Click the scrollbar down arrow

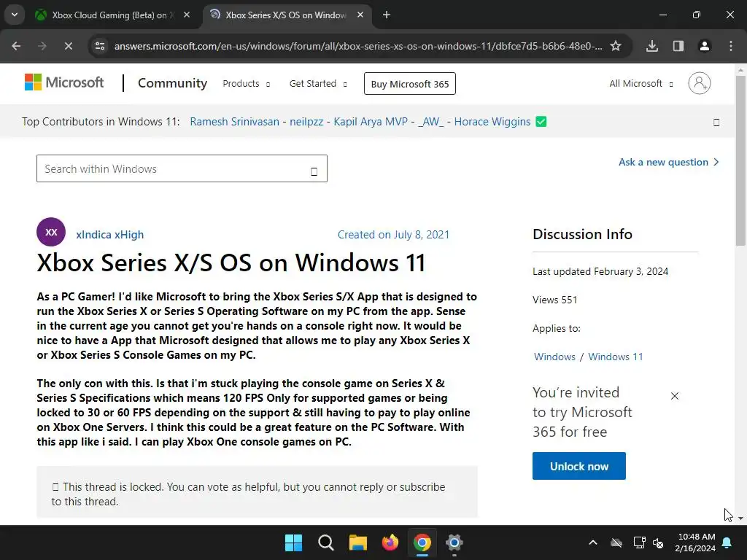(741, 518)
